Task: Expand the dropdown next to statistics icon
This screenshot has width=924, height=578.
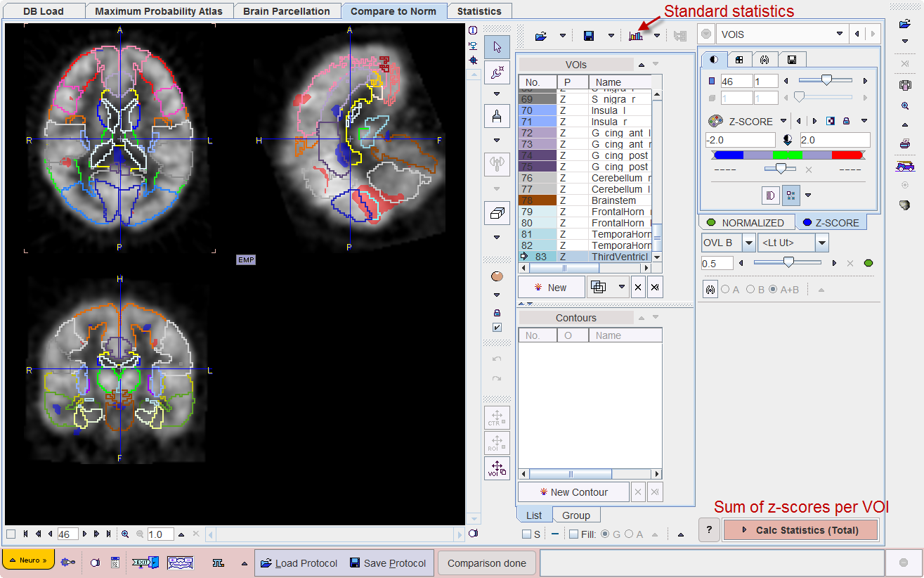Action: pyautogui.click(x=657, y=35)
